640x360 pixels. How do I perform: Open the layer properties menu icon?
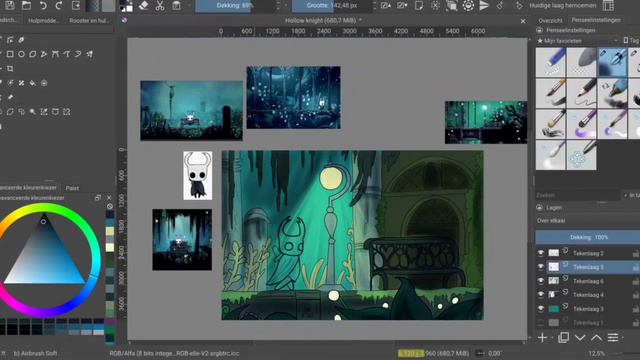tap(613, 338)
